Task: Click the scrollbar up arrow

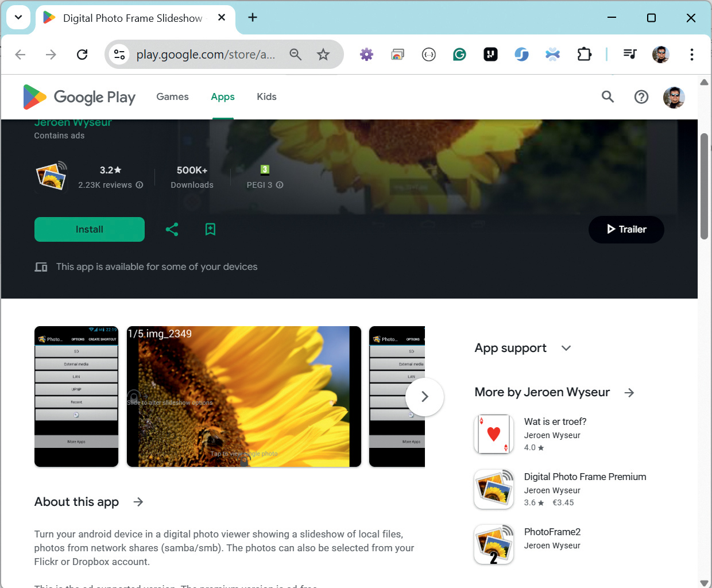Action: [x=705, y=82]
